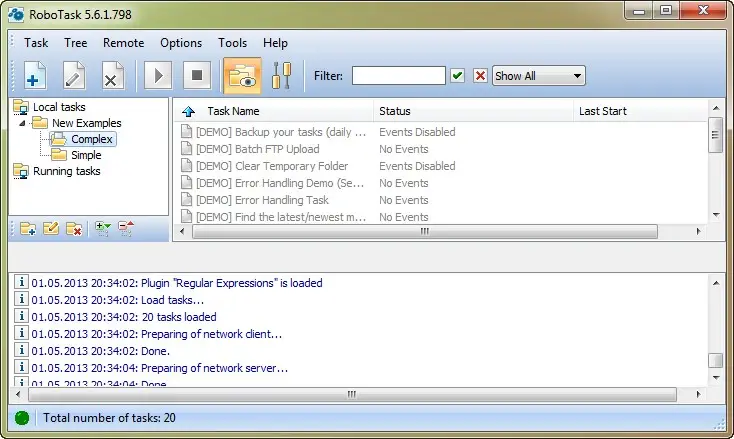Stop the task with the stop button
Screen dimensions: 734x439
coord(197,75)
